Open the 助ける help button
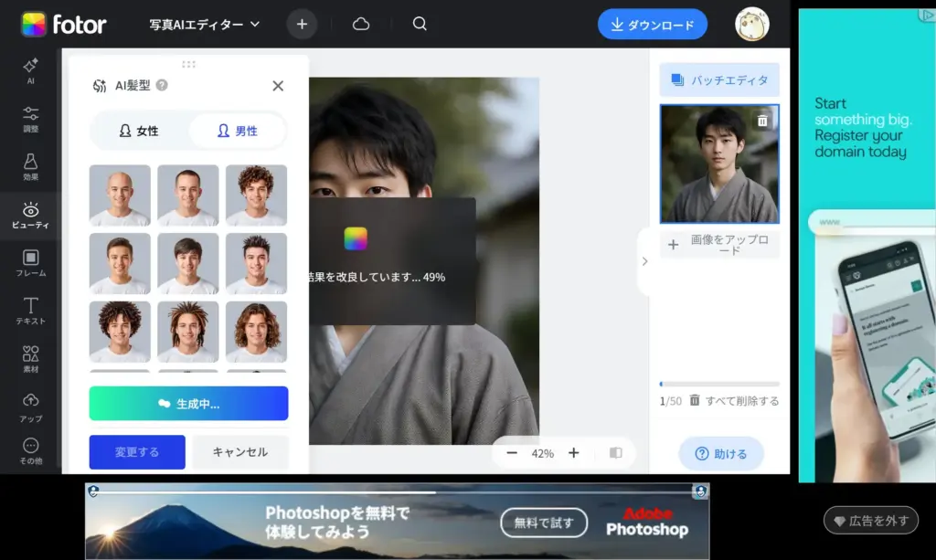The height and width of the screenshot is (560, 936). [x=721, y=454]
